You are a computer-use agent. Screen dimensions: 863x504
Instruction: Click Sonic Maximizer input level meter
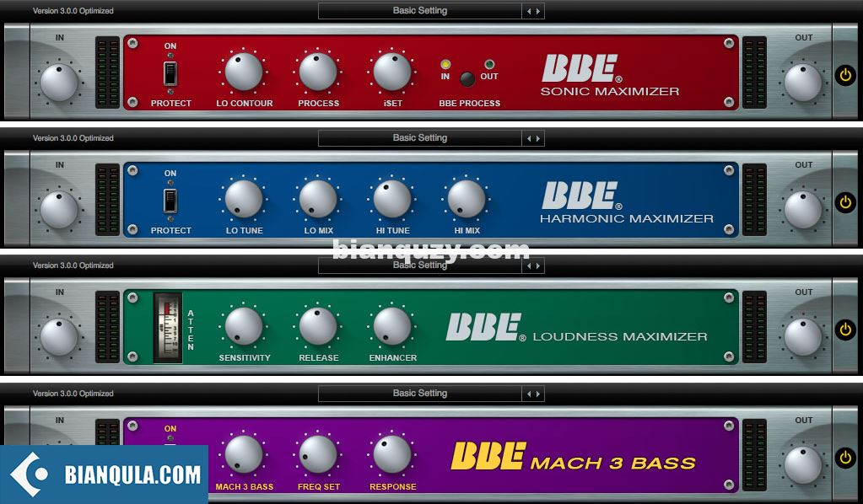click(x=107, y=72)
